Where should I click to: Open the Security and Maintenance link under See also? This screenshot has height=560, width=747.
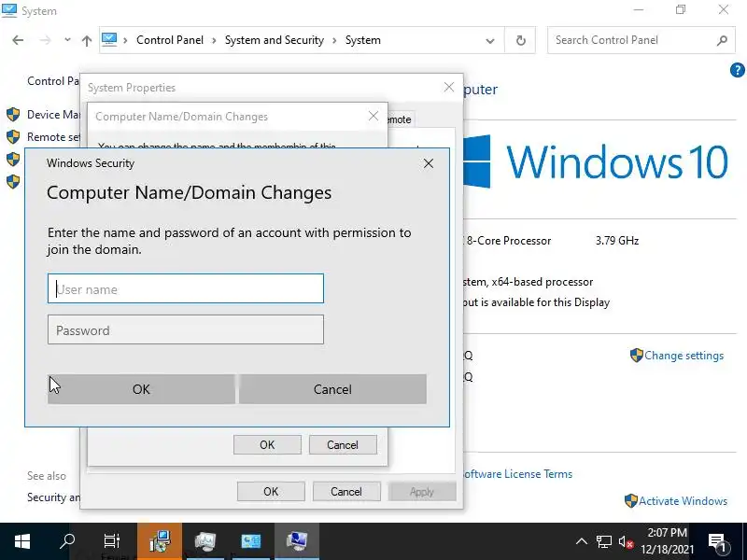[x=53, y=497]
